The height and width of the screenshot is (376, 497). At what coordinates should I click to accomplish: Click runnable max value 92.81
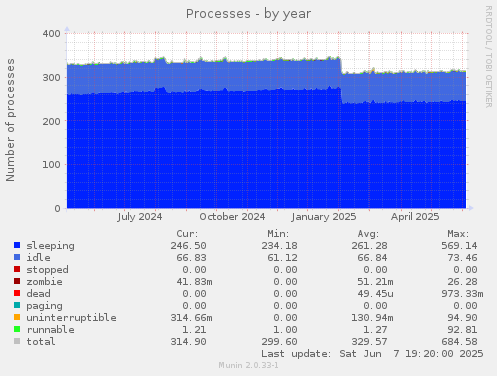462,330
